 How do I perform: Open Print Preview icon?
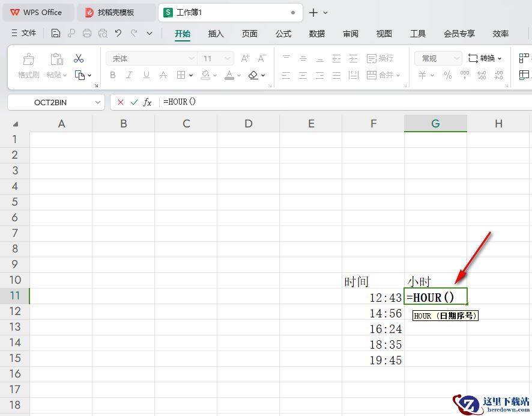pyautogui.click(x=103, y=33)
